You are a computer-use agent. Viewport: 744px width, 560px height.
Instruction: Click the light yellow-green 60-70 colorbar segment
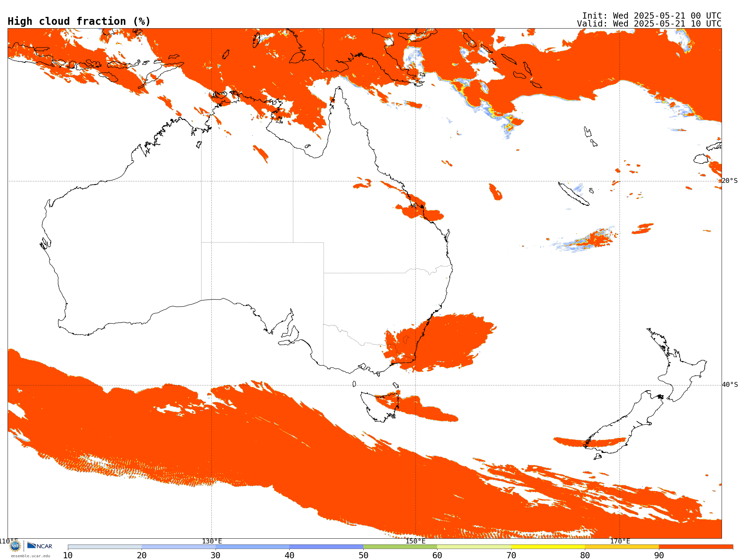point(474,547)
